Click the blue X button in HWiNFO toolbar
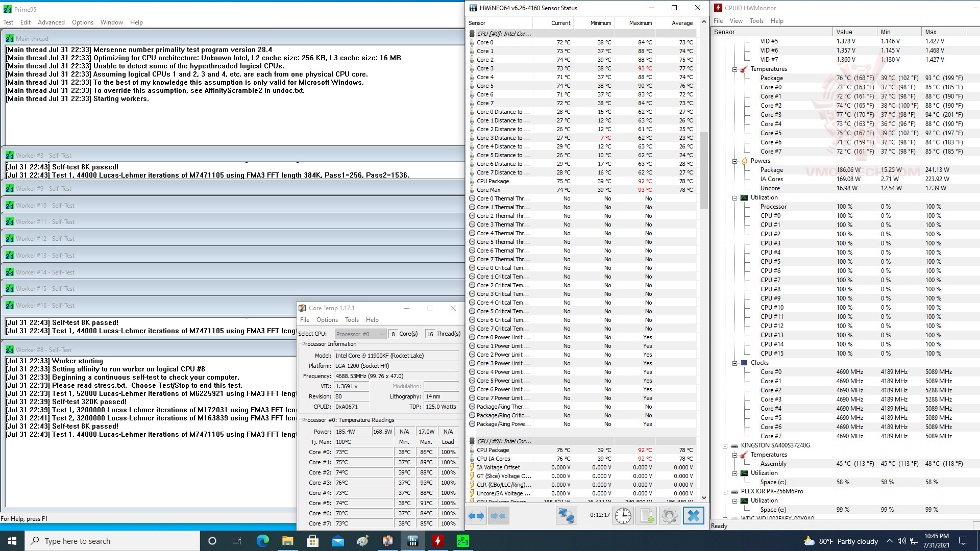The height and width of the screenshot is (551, 980). (x=693, y=516)
